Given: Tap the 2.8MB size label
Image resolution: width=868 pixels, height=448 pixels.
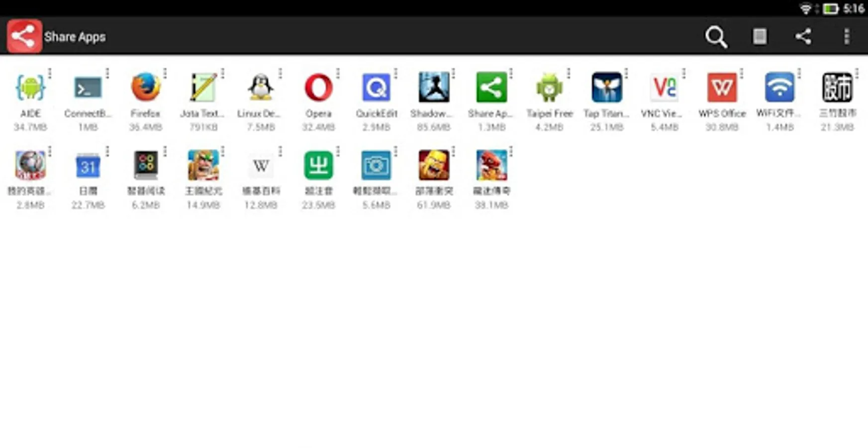Looking at the screenshot, I should pyautogui.click(x=30, y=205).
